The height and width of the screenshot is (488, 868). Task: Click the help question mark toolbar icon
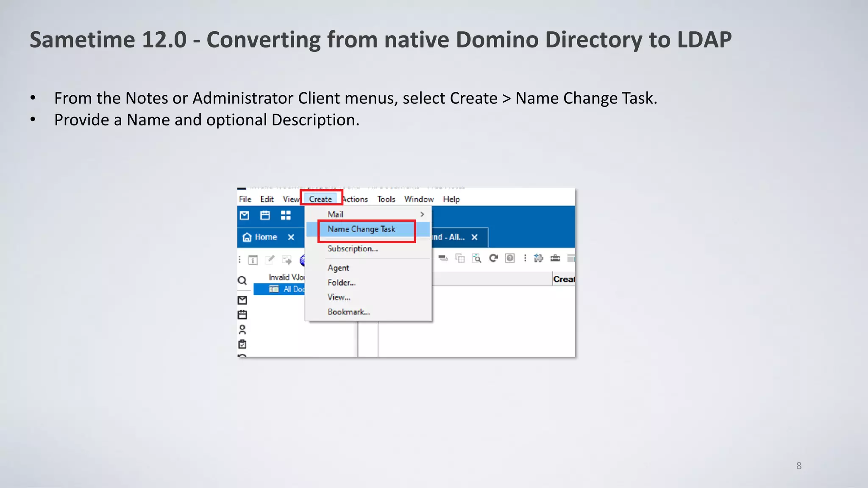pyautogui.click(x=510, y=258)
